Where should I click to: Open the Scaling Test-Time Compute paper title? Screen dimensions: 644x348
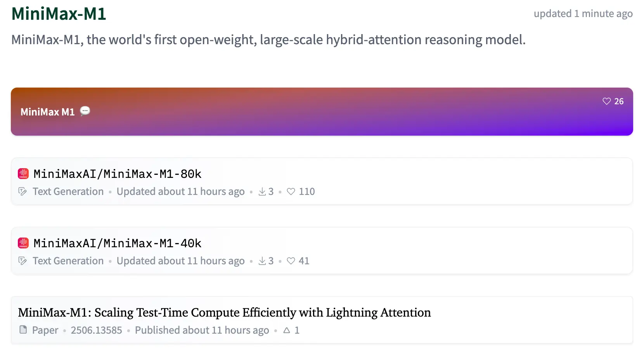tap(224, 312)
